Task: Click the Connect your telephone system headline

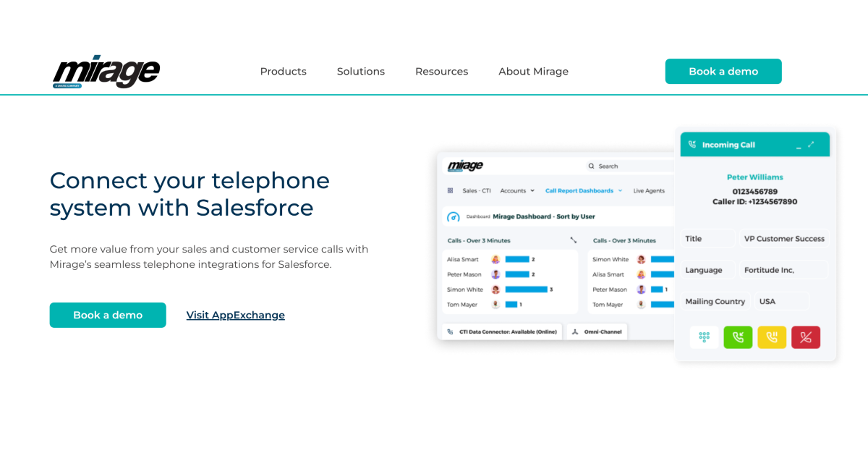Action: click(x=190, y=194)
